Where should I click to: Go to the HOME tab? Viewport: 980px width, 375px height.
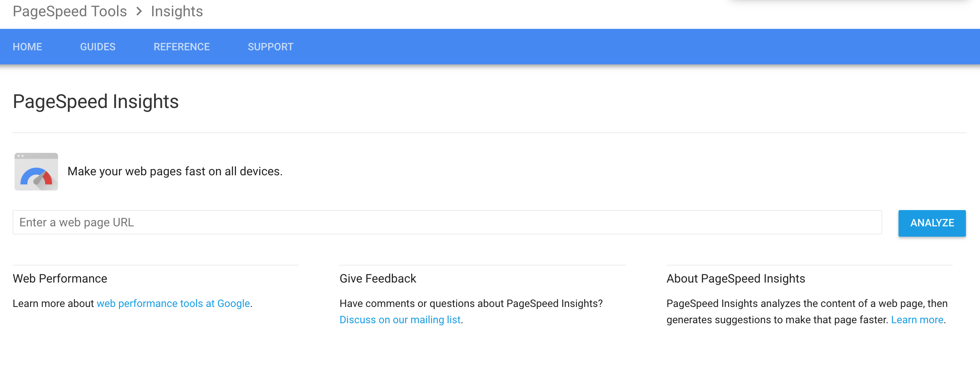pyautogui.click(x=27, y=47)
